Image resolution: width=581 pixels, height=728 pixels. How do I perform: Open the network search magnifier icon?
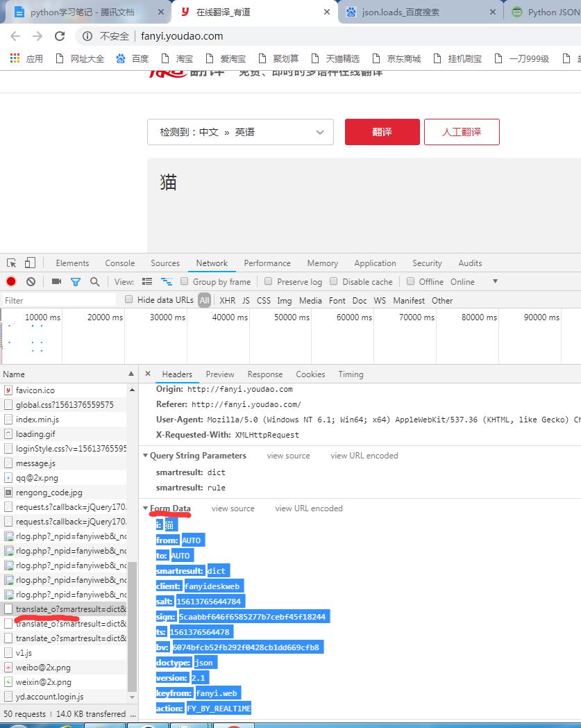(x=94, y=282)
